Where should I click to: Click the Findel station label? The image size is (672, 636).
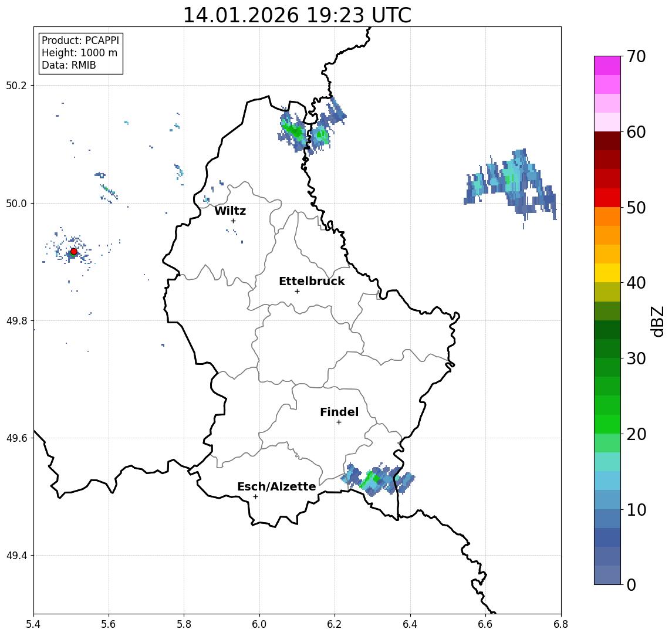[x=339, y=412]
